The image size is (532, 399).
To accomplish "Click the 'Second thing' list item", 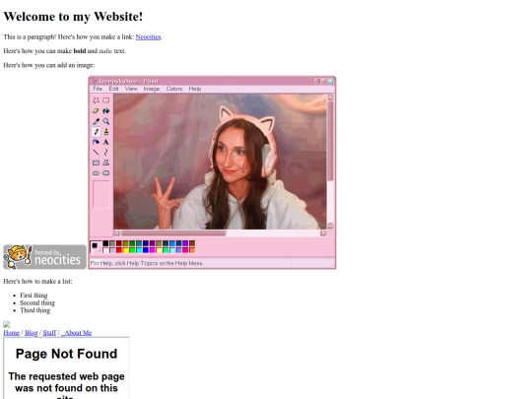I will [37, 302].
